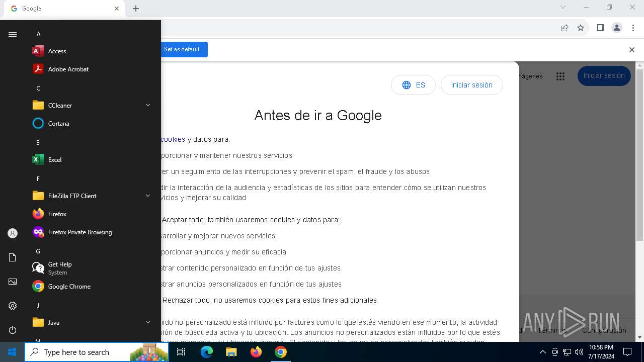Click the Configuración footer link
The image size is (644, 362).
(x=604, y=330)
